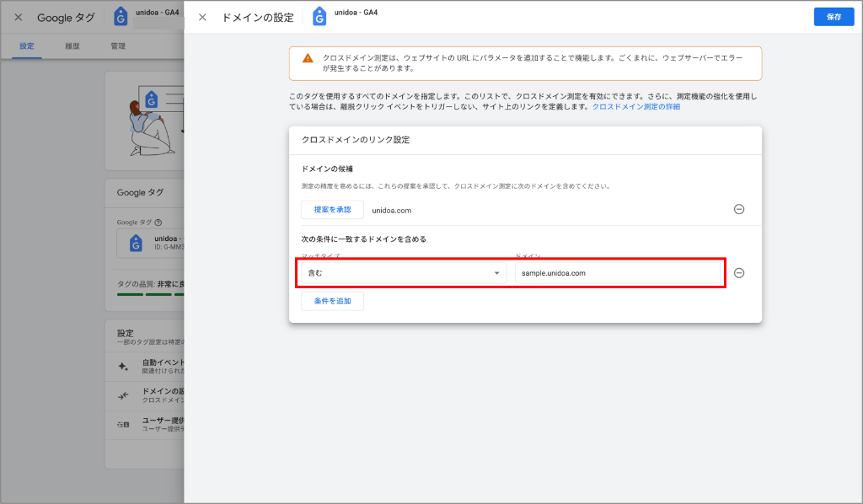The width and height of the screenshot is (863, 504).
Task: Click the 自動イベント sparkle icon
Action: (x=123, y=367)
